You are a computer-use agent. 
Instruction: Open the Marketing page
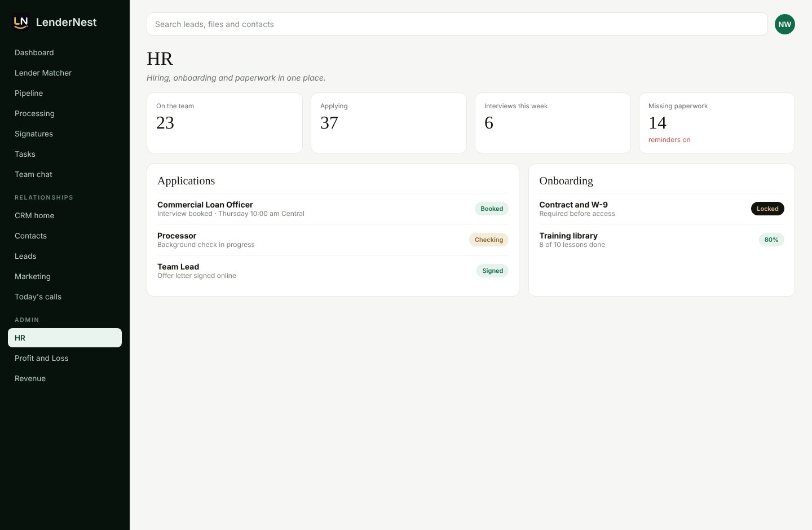coord(65,276)
